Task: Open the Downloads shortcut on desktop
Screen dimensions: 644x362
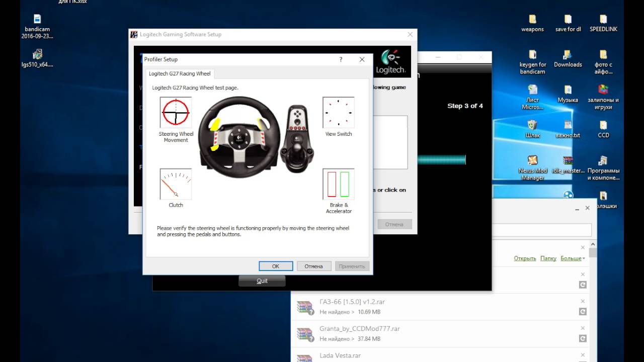Action: [x=568, y=58]
